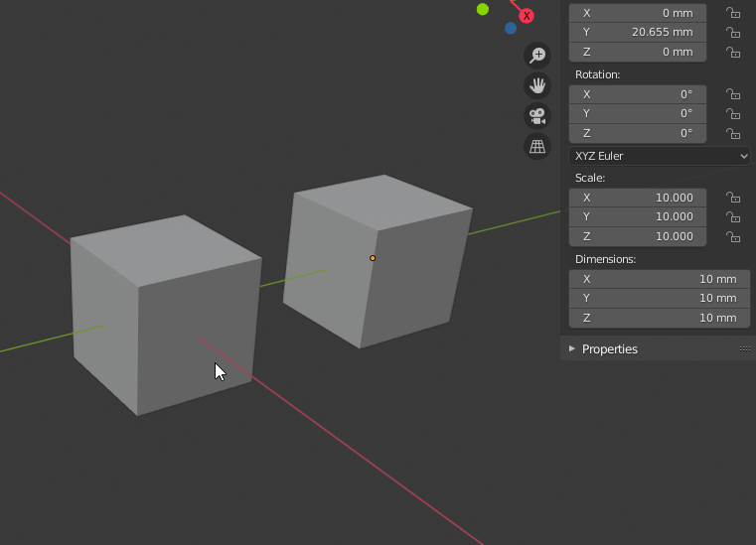Click the Location X 0 mm field
756x545 pixels.
pyautogui.click(x=638, y=13)
